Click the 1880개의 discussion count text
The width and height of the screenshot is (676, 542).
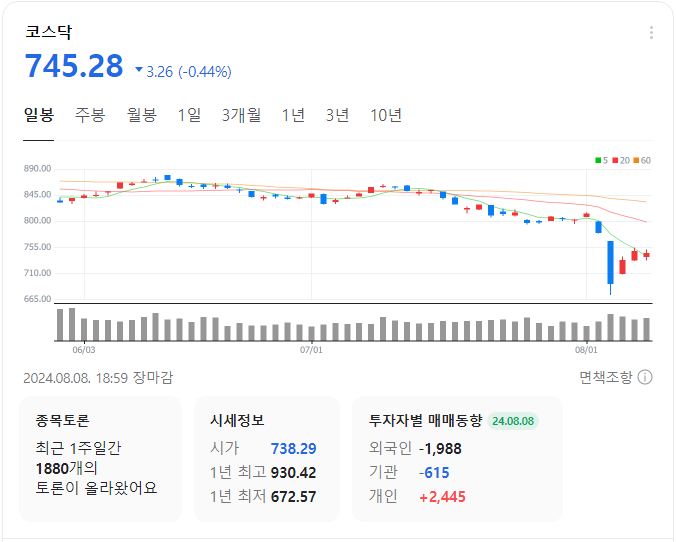(x=66, y=468)
